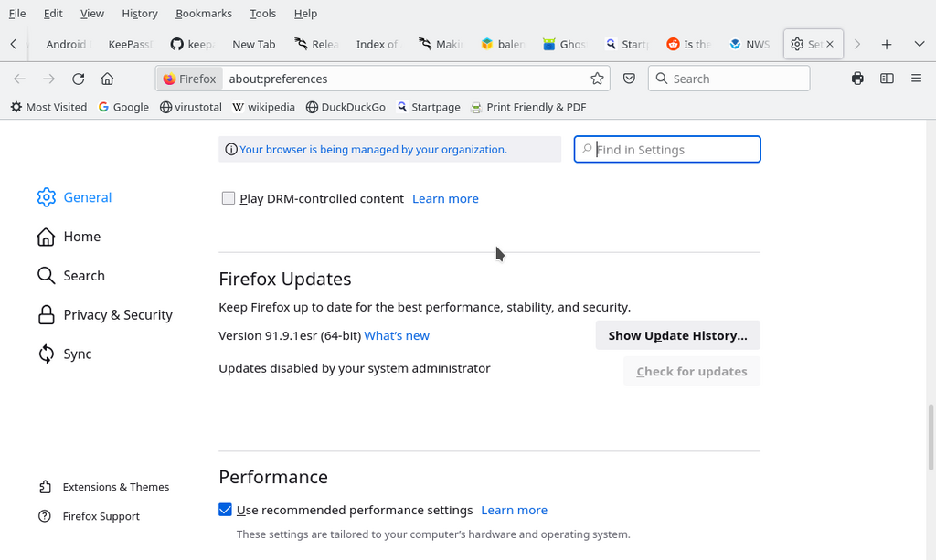Open Learn more link for performance settings

click(x=514, y=511)
